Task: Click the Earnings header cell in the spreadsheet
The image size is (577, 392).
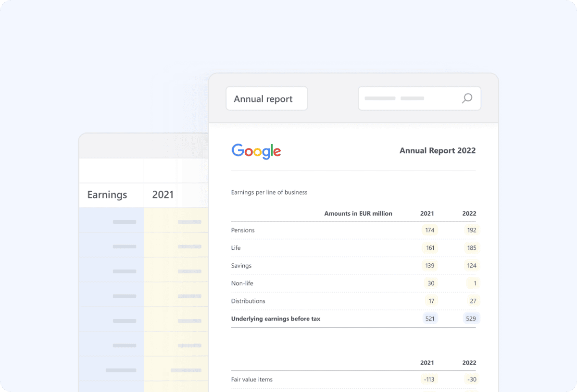Action: 107,195
